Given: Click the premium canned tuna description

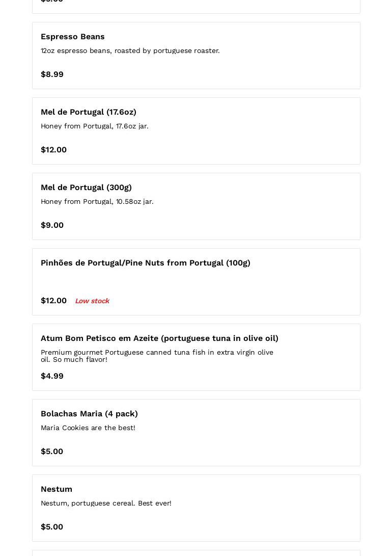Looking at the screenshot, I should (157, 356).
